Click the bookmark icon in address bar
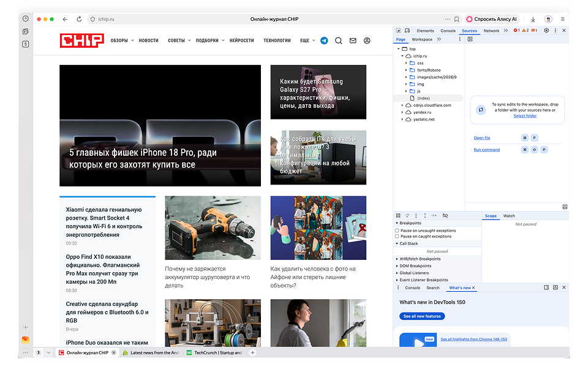This screenshot has height=382, width=588. coord(457,19)
